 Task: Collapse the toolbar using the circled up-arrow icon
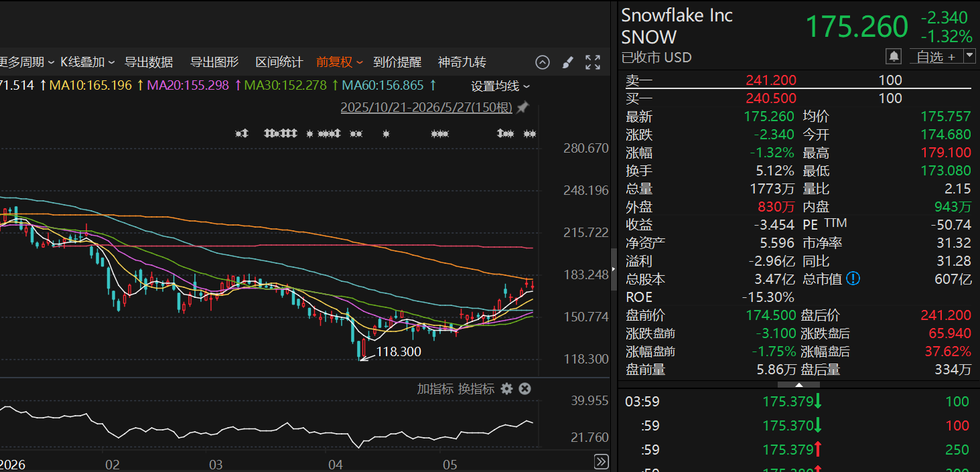[x=543, y=62]
